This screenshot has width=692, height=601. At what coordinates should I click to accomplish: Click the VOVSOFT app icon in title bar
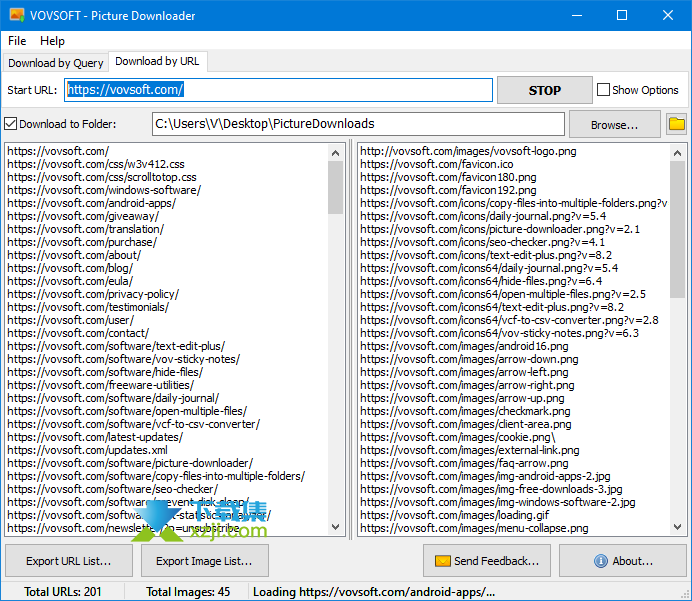[x=17, y=15]
